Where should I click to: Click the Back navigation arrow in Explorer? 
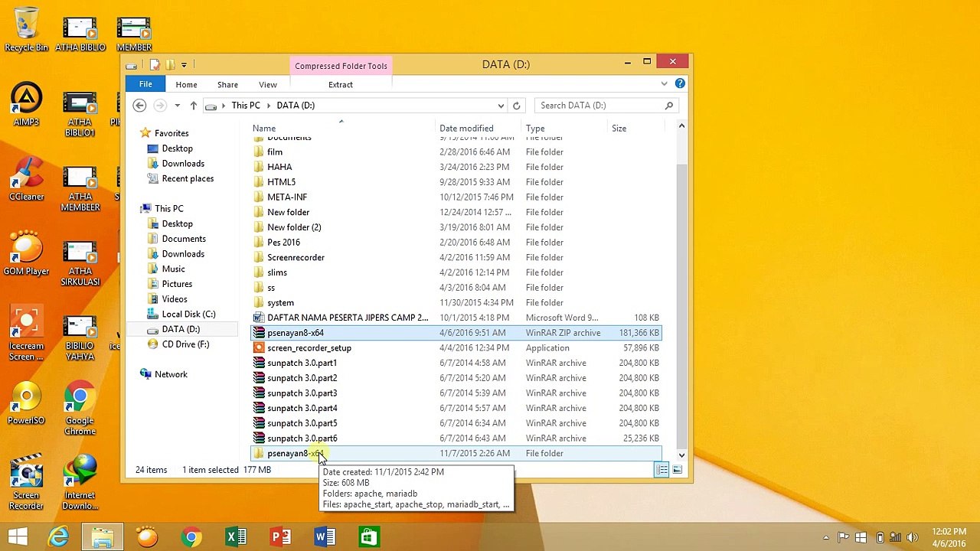click(139, 106)
